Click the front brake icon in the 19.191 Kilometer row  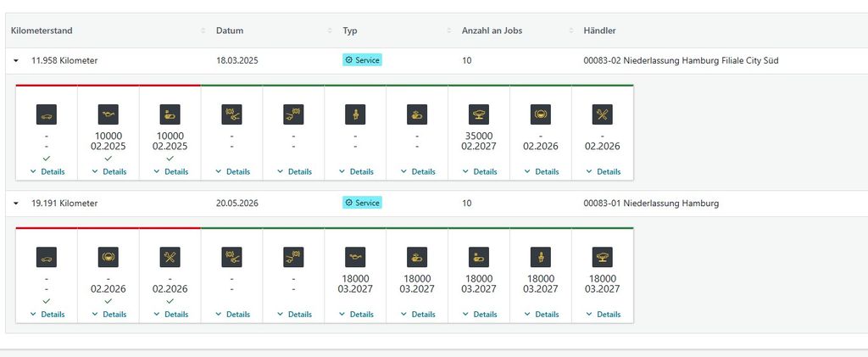[x=232, y=258]
